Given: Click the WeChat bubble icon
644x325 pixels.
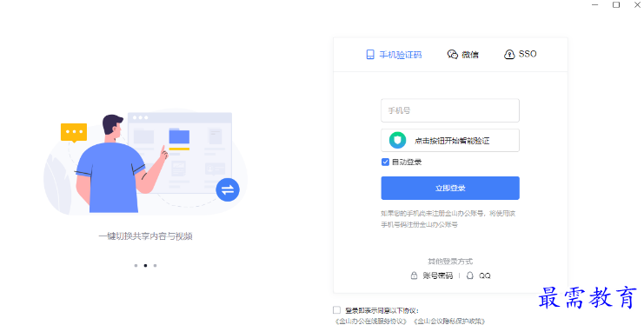Looking at the screenshot, I should pos(452,54).
